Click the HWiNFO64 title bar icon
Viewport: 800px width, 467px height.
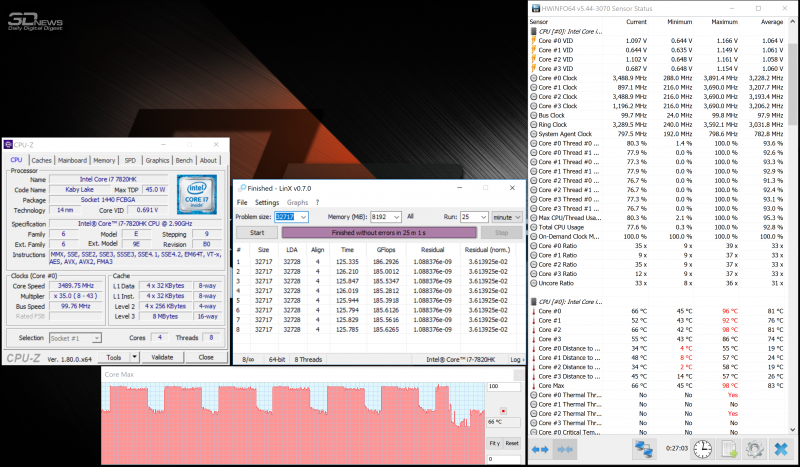pyautogui.click(x=536, y=8)
